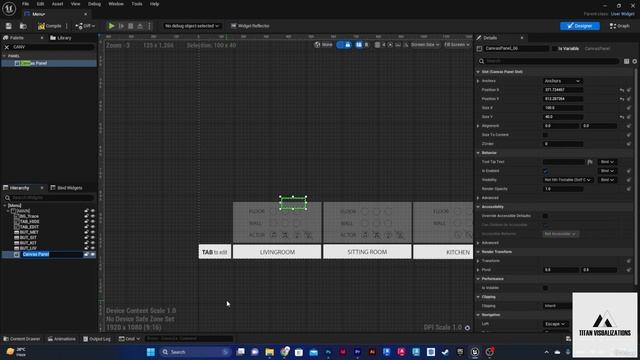Switch to Graph mode

620,26
